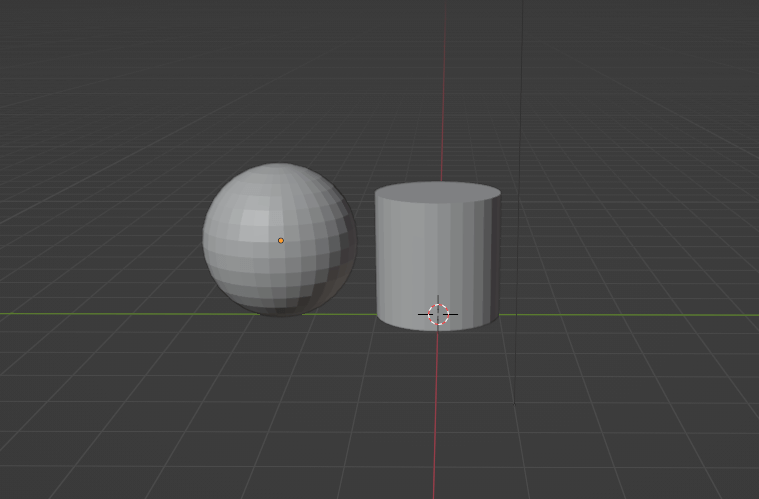Viewport: 759px width, 499px height.
Task: Click the cylinder's lighter left side wall
Action: click(x=392, y=260)
